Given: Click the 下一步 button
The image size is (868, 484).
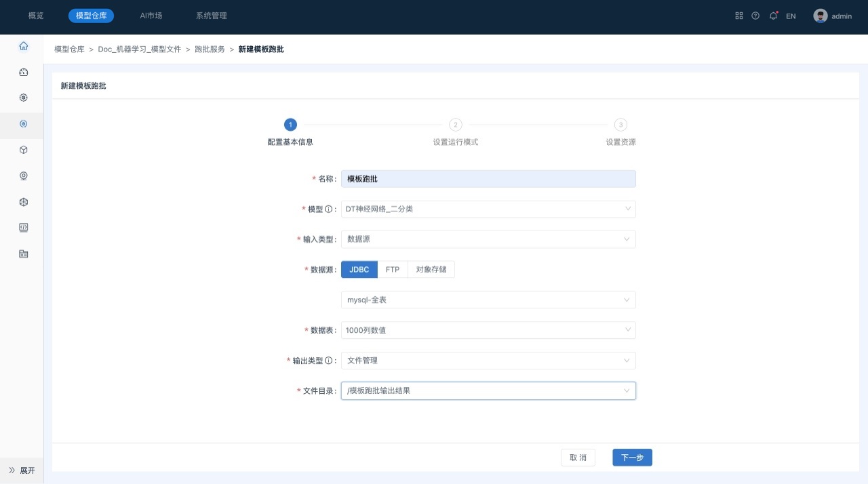Looking at the screenshot, I should tap(632, 458).
